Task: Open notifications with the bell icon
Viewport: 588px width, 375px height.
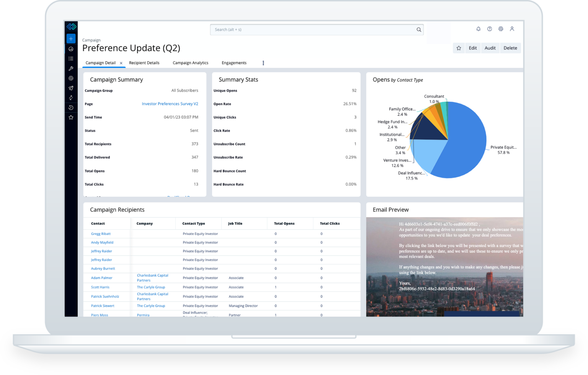Action: (478, 29)
